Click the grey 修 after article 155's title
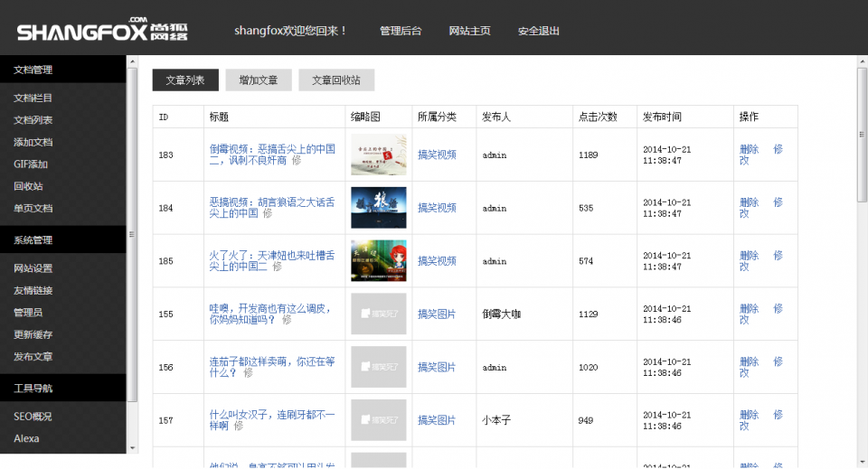Image resolution: width=868 pixels, height=469 pixels. coord(287,320)
